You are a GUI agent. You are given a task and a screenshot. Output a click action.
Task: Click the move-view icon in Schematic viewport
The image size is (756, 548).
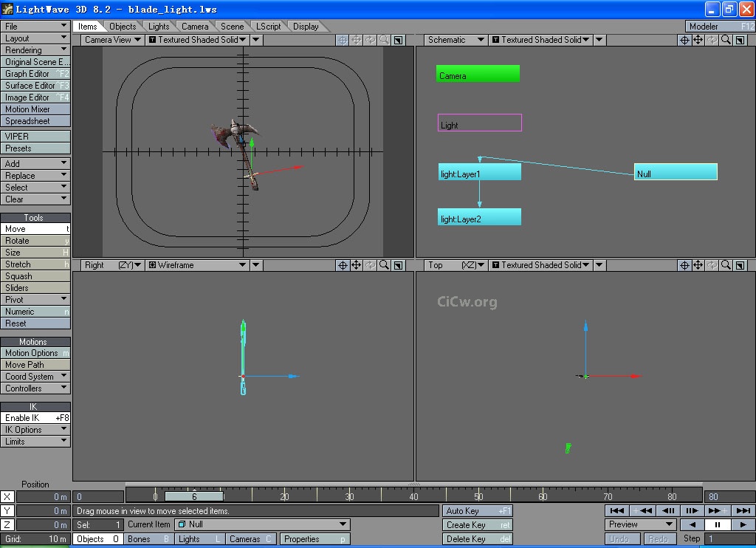point(698,40)
